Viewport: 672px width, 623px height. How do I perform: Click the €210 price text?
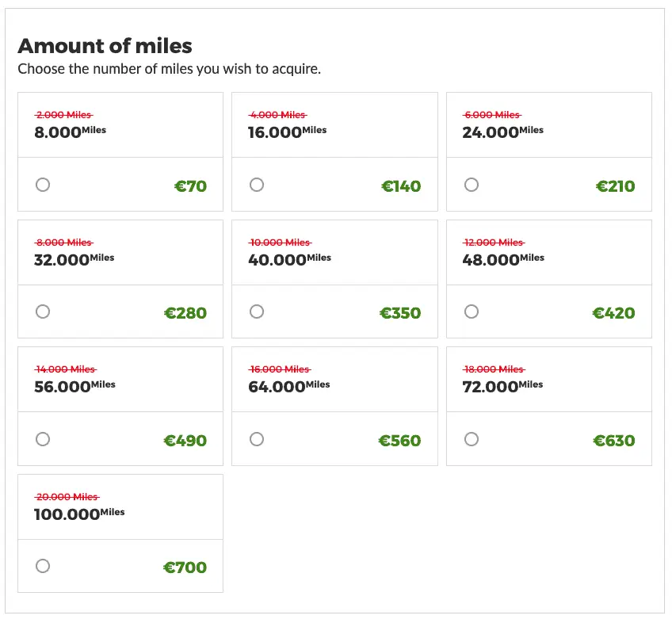click(615, 187)
